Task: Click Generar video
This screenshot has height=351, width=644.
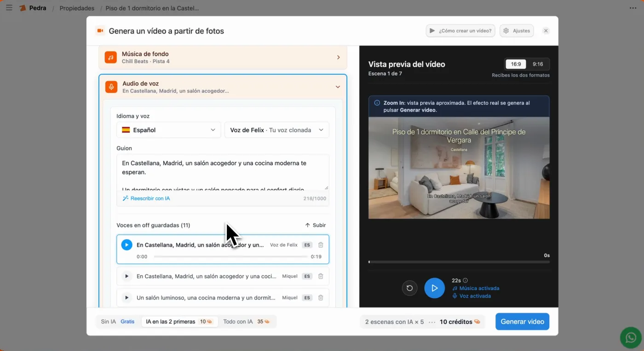Action: (x=522, y=322)
